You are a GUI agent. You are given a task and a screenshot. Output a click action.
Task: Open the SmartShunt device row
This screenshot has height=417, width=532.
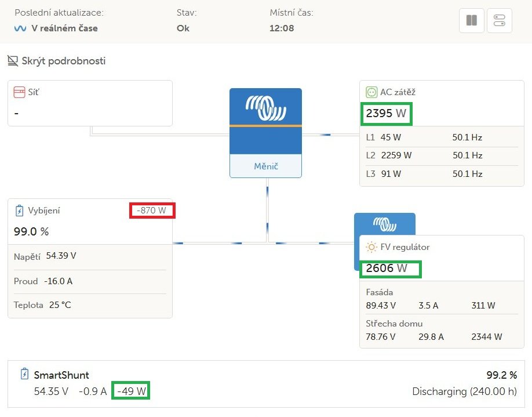click(x=266, y=384)
